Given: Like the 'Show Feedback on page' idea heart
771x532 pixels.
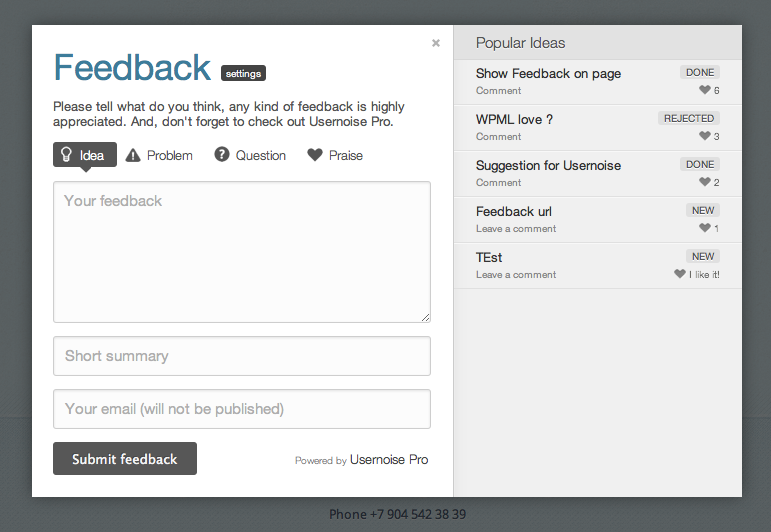Looking at the screenshot, I should pyautogui.click(x=704, y=90).
